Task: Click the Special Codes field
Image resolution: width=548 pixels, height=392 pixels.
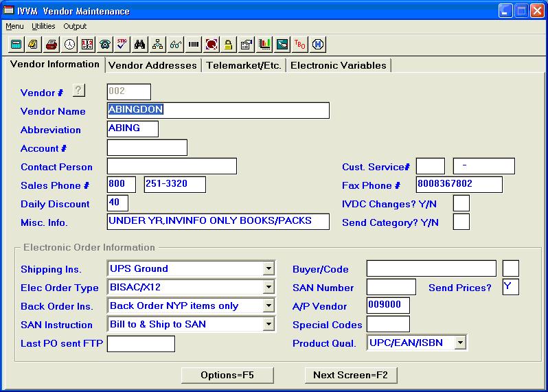Action: coord(388,324)
